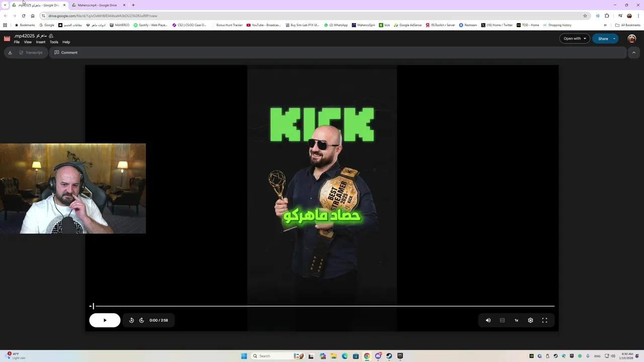Switch to the Maherco.mp4 Google Drive tab
Viewport: 644px width, 362px height.
pyautogui.click(x=97, y=5)
